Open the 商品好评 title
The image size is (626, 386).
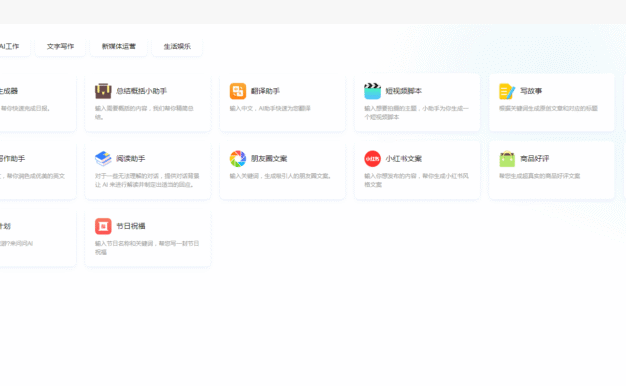click(535, 158)
